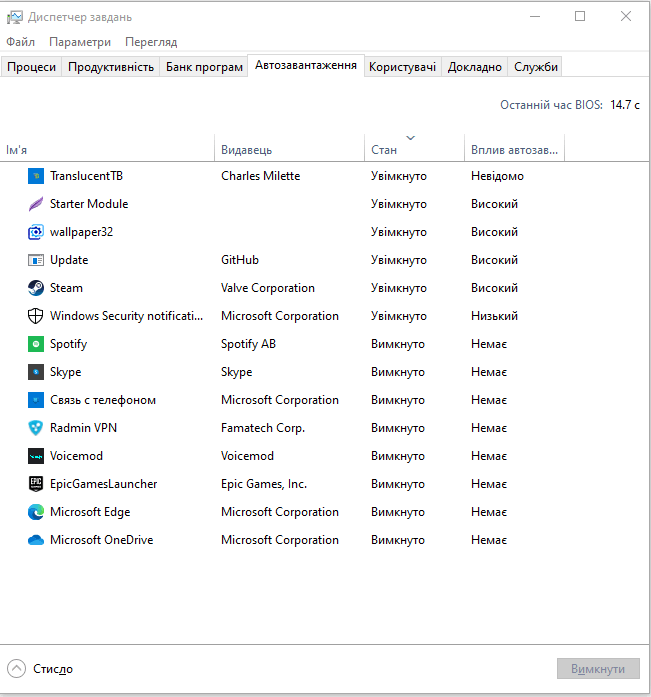Sort by the Стан column header
The image size is (651, 697).
click(x=415, y=148)
